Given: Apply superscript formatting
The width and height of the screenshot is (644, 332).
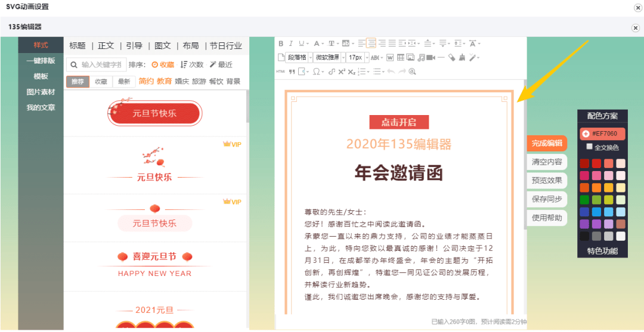Looking at the screenshot, I should click(342, 72).
